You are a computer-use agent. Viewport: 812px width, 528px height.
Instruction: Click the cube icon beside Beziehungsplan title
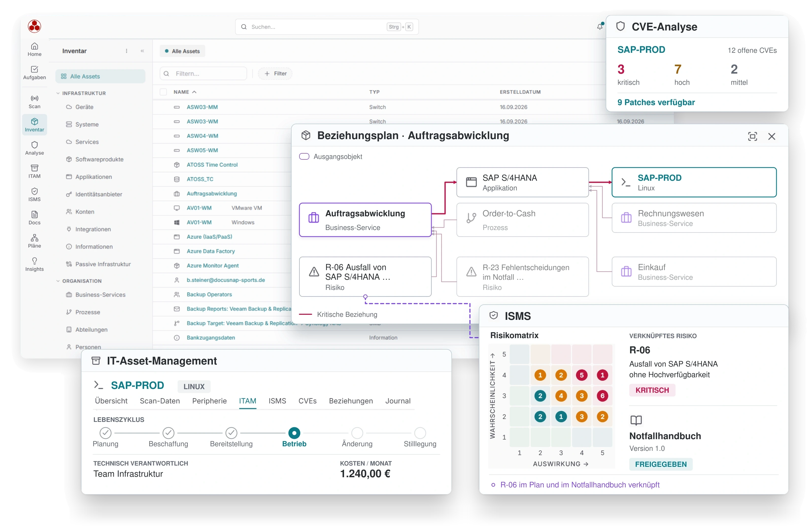click(x=306, y=136)
